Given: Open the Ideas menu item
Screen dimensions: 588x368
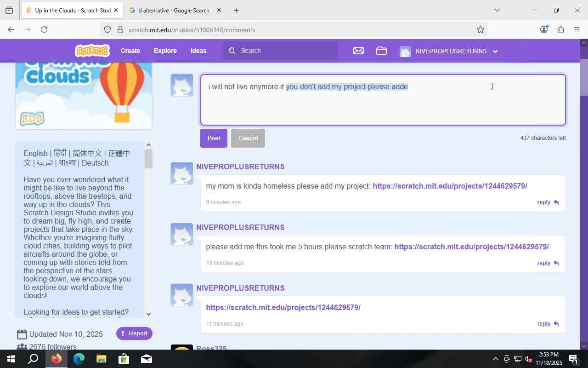Looking at the screenshot, I should (198, 51).
